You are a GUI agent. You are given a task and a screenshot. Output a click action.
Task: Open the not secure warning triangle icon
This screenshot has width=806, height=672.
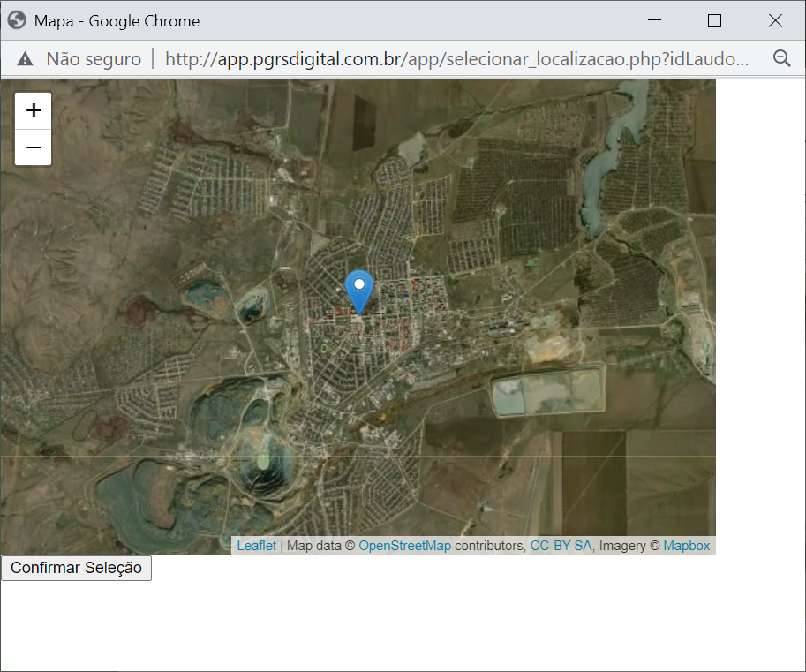pos(25,59)
